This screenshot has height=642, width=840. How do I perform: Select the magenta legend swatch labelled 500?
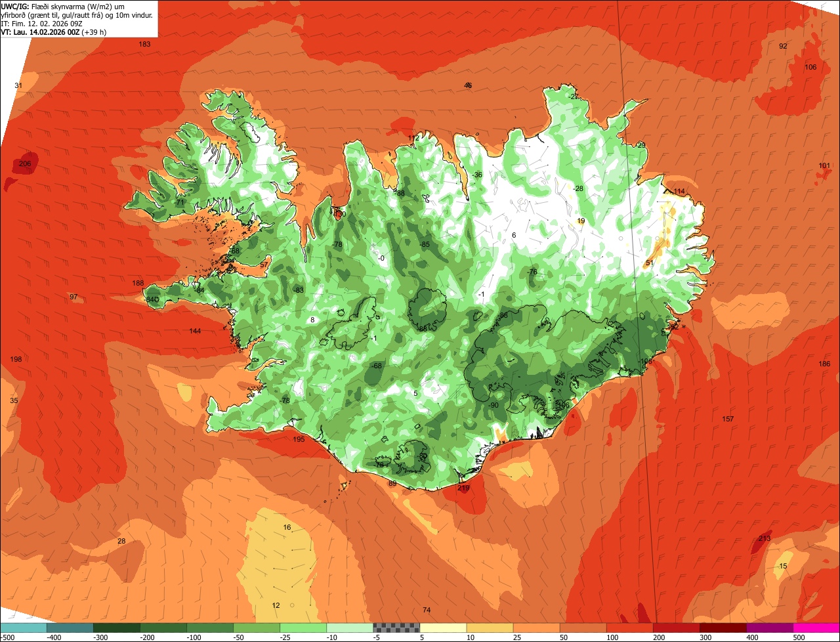(816, 628)
